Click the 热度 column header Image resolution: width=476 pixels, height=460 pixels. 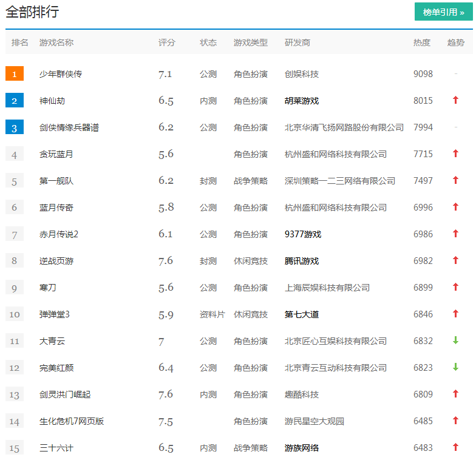(421, 42)
